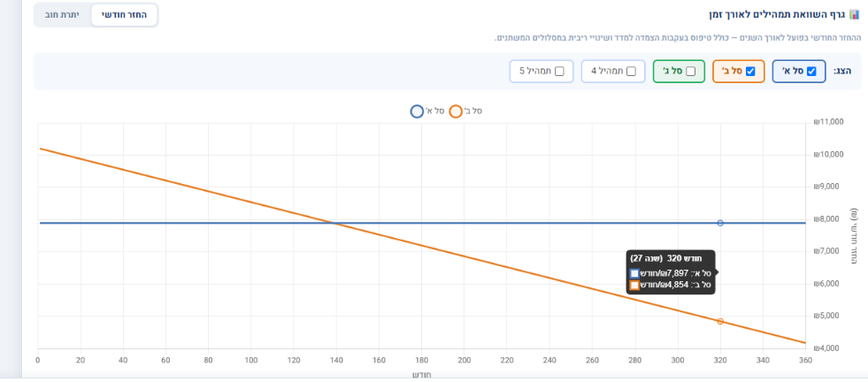Click the blue square swatch in the tooltip

pos(634,273)
